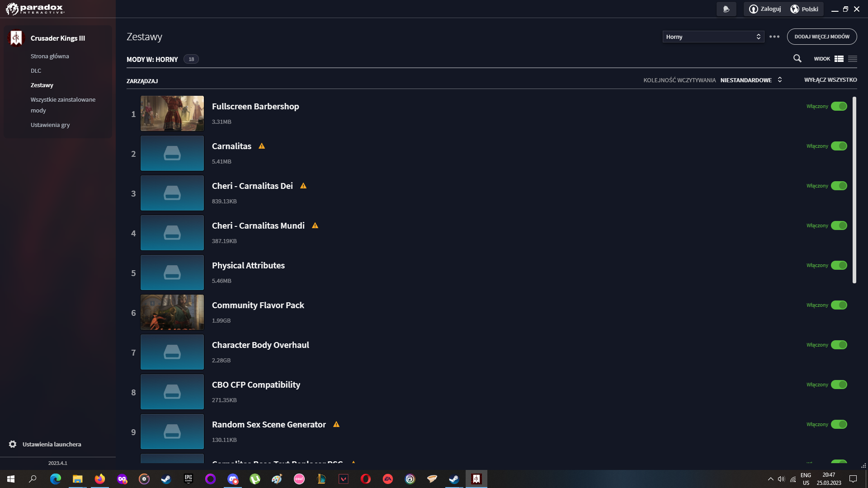Switch off Character Body Overhaul toggle
The height and width of the screenshot is (488, 868).
pyautogui.click(x=839, y=345)
